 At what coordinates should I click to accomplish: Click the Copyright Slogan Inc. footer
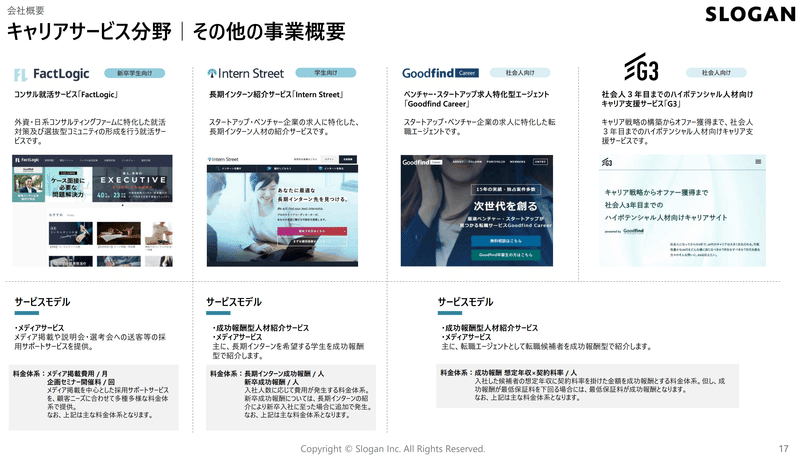pos(392,449)
